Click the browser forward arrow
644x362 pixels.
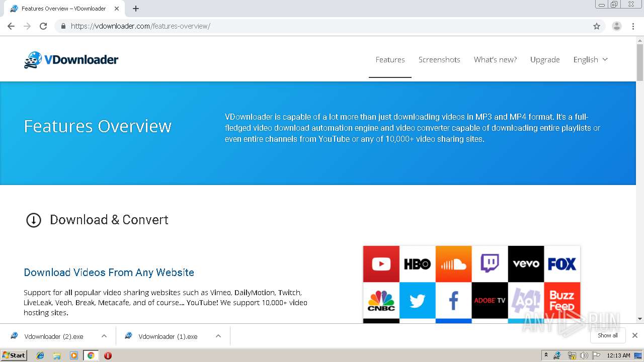(x=27, y=26)
